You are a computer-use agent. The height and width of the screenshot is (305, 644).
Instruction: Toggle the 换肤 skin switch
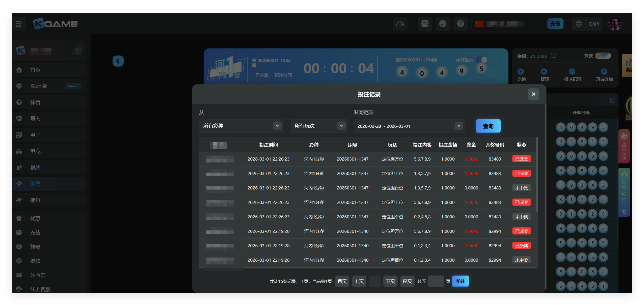click(603, 56)
